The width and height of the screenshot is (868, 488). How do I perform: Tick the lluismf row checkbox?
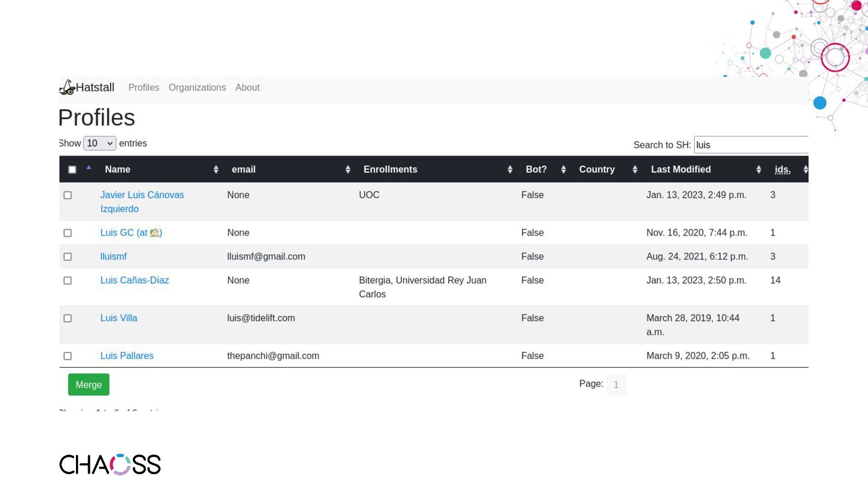68,257
